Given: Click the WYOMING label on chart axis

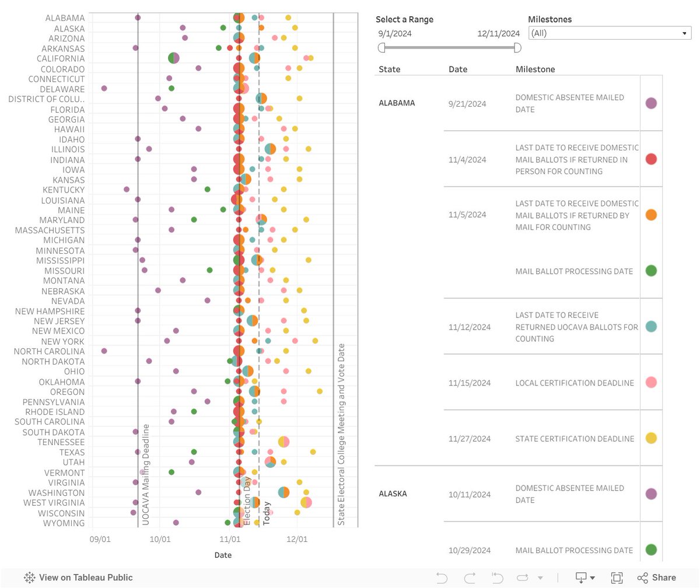Looking at the screenshot, I should pos(64,523).
